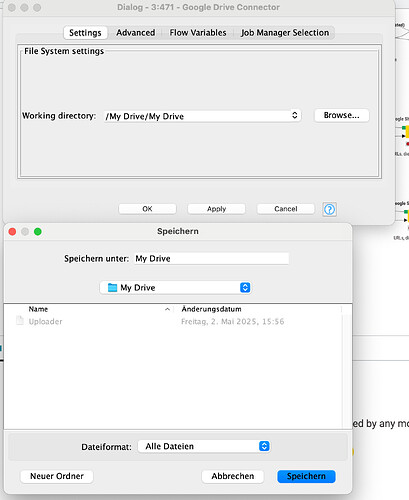Toggle the Name column sort arrow
The width and height of the screenshot is (409, 500).
[167, 309]
